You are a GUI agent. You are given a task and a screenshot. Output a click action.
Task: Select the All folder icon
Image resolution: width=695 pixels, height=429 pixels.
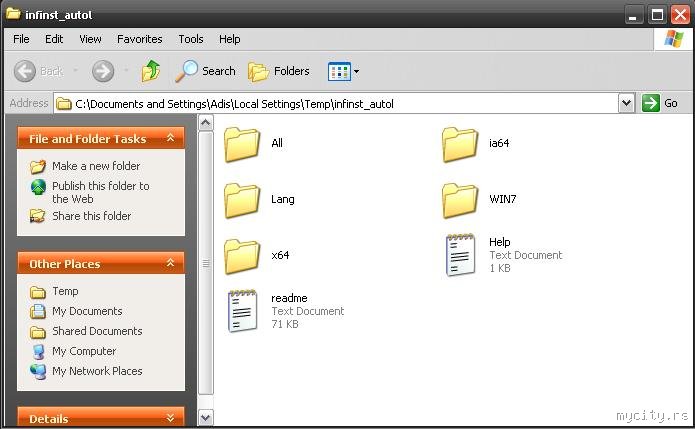[242, 144]
